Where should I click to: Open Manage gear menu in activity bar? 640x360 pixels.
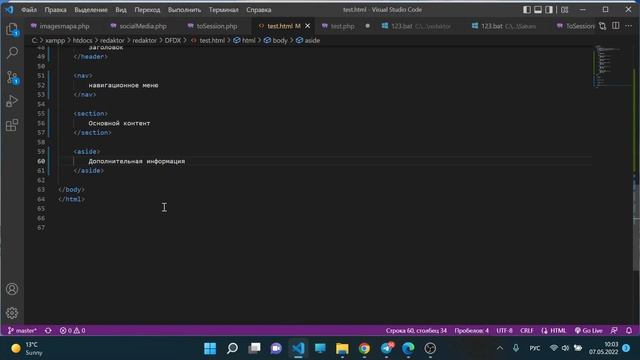click(12, 313)
